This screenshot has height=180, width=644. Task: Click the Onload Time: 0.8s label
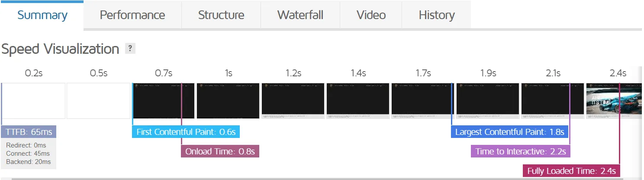pos(220,151)
